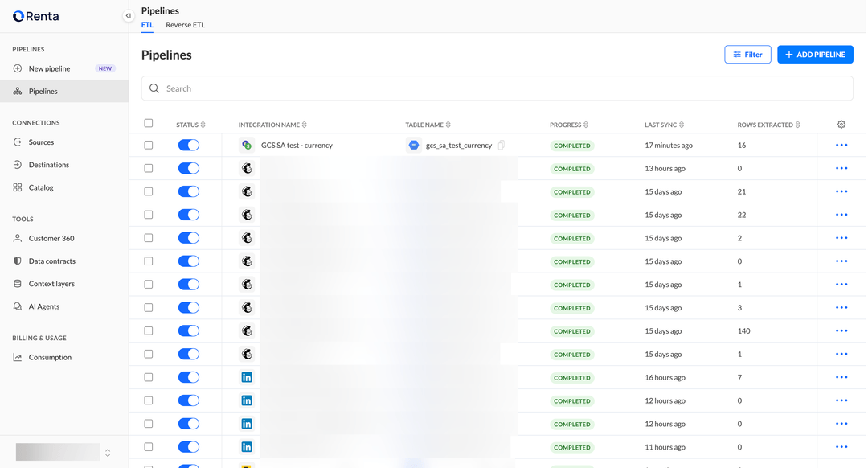This screenshot has height=468, width=868.
Task: Click Mailchimp icon in the 13 hours ago row
Action: click(247, 168)
